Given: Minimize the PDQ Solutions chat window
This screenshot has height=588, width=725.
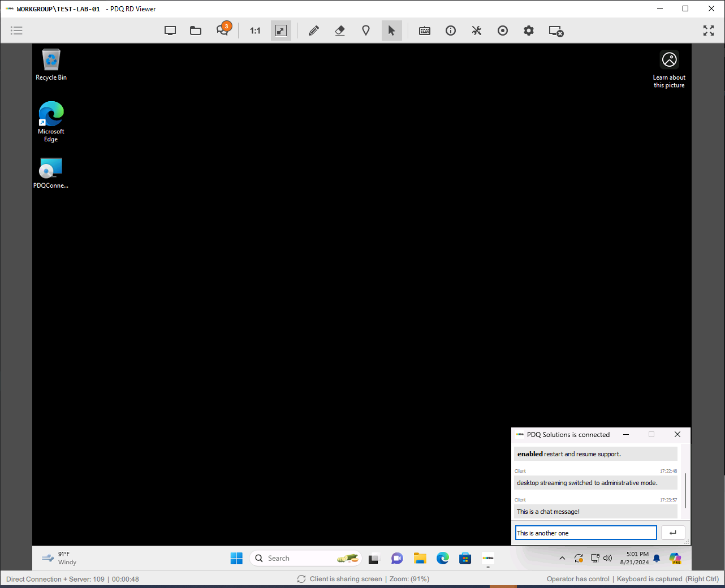Looking at the screenshot, I should pyautogui.click(x=626, y=434).
